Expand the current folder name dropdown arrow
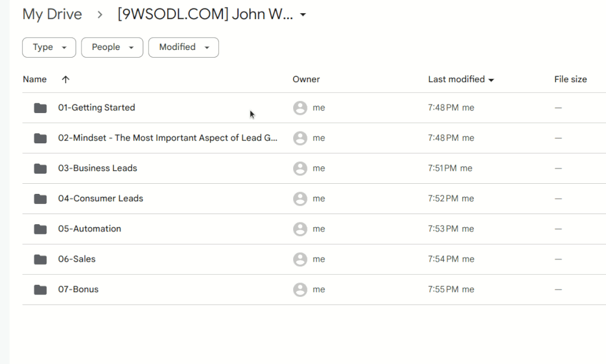This screenshot has width=606, height=364. [303, 15]
